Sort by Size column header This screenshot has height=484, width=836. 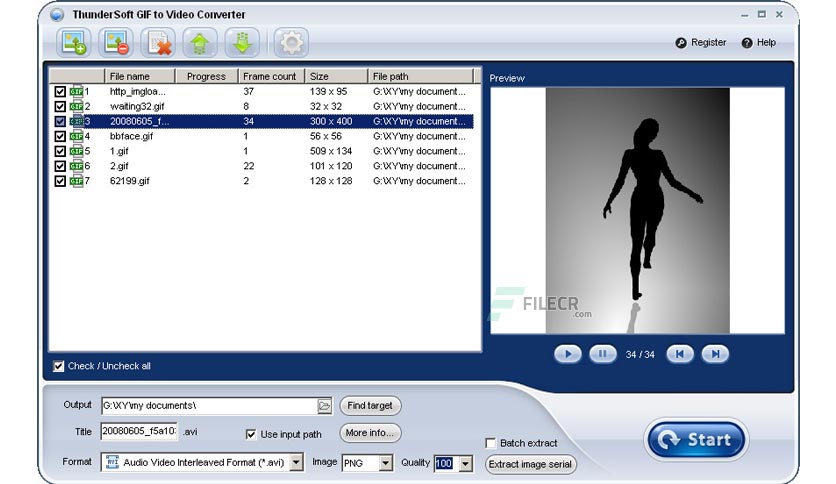pyautogui.click(x=336, y=76)
